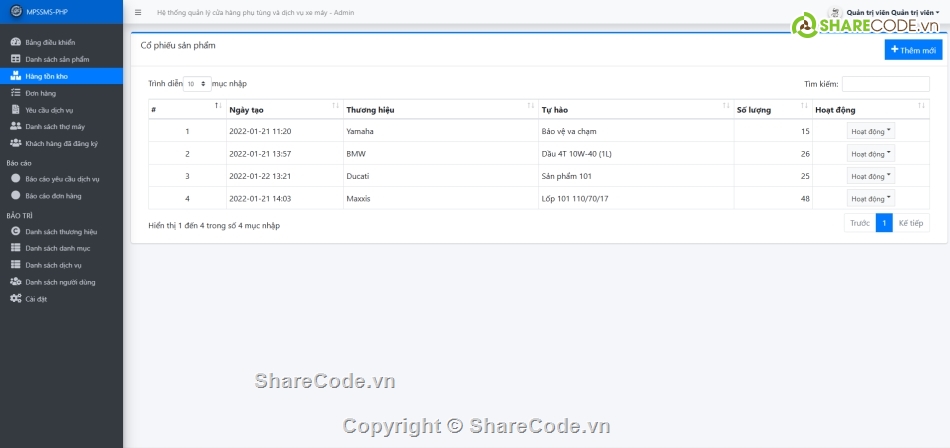Open Danh sách sản phẩm in sidebar

click(56, 59)
